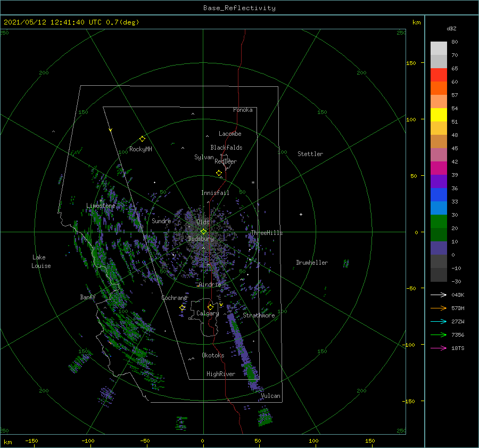Click the purple-green echo streak southeast of Calgary
The width and height of the screenshot is (479, 448).
click(243, 352)
